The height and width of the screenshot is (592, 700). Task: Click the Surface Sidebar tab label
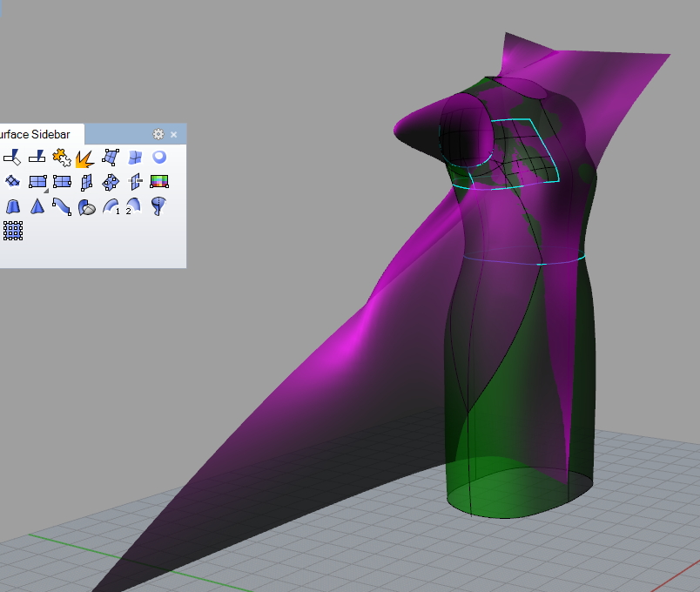(x=36, y=134)
